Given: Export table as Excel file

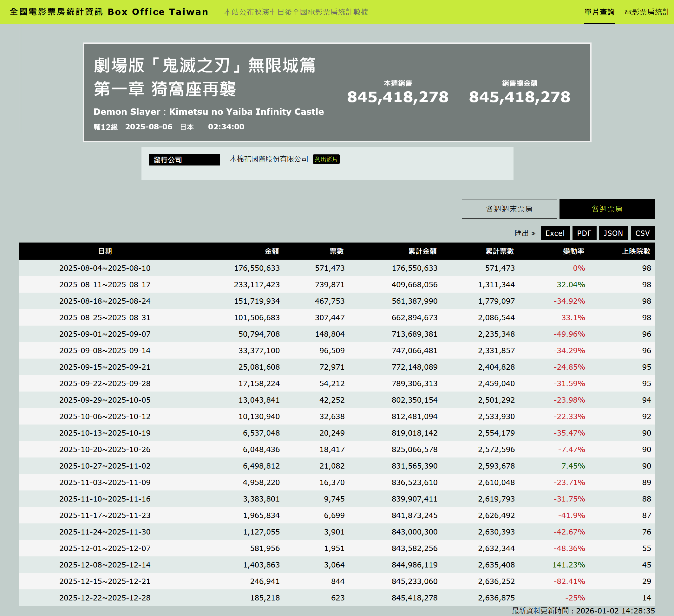Looking at the screenshot, I should 555,233.
